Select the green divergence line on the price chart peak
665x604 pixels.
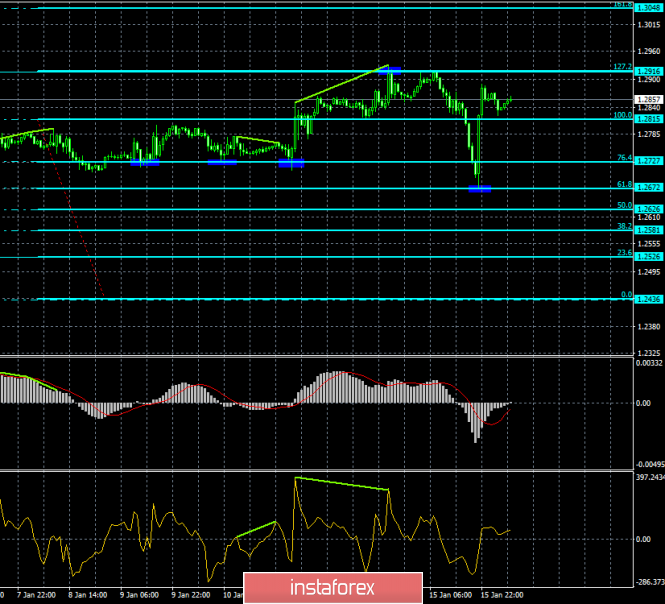(x=342, y=83)
